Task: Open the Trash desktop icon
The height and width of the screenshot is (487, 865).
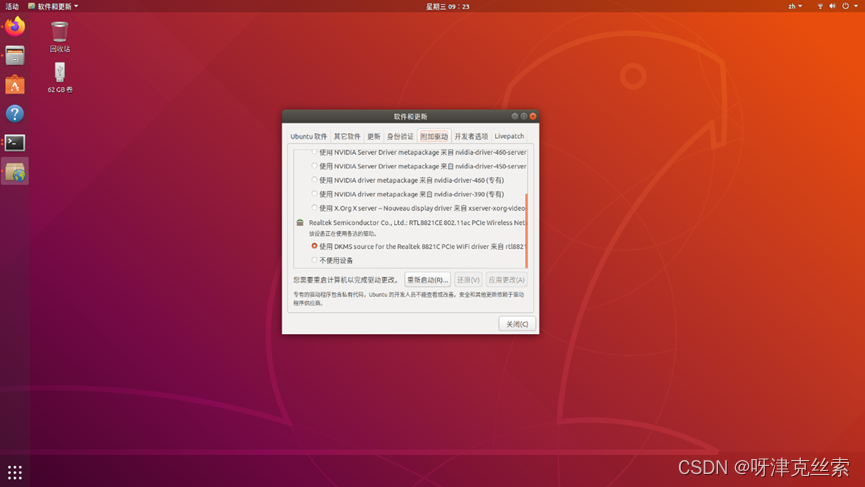Action: point(60,36)
